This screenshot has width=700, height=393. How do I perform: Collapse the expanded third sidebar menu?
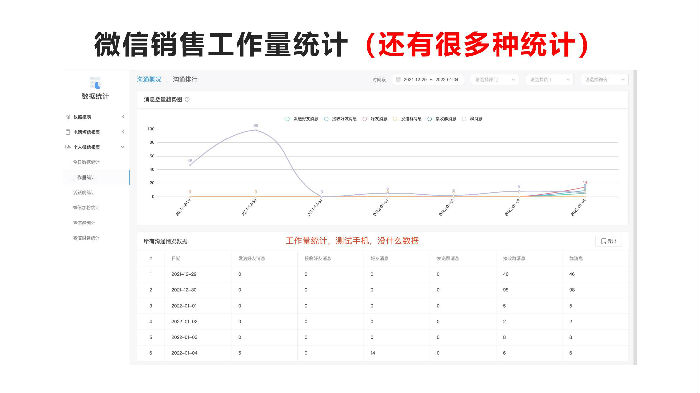122,147
